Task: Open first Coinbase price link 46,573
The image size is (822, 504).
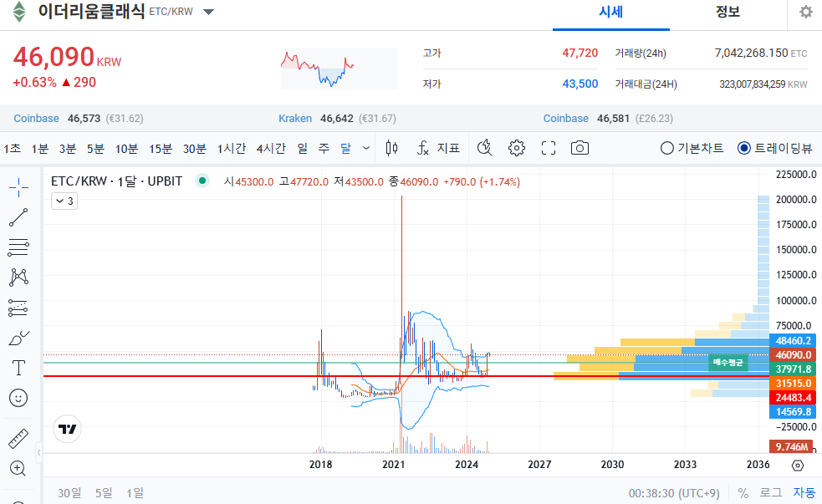Action: [79, 119]
